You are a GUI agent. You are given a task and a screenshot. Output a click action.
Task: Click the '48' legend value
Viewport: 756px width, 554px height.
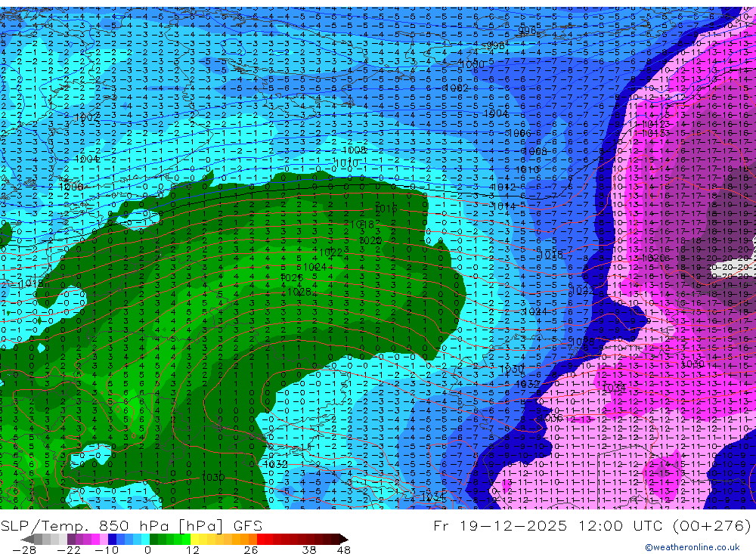pos(343,550)
